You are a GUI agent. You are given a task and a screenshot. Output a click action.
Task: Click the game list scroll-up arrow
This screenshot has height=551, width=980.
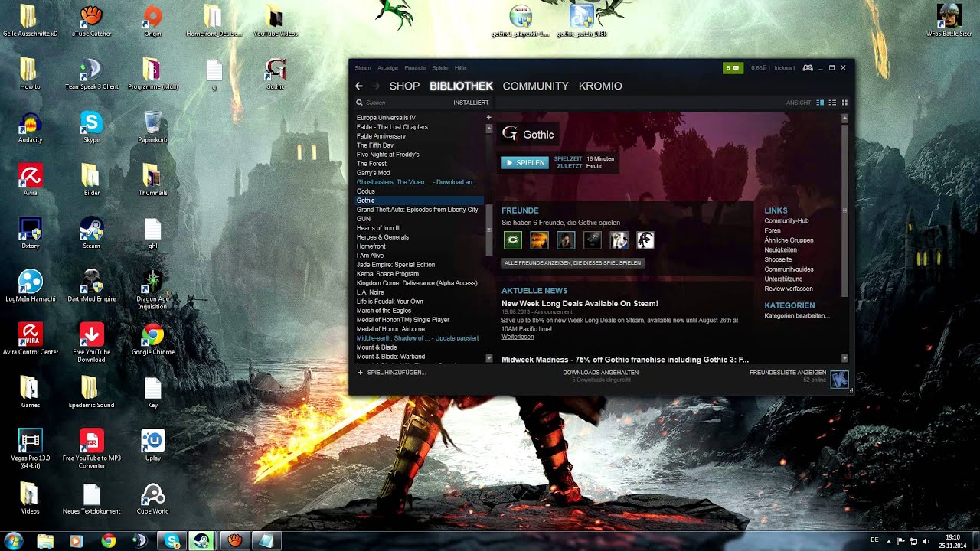click(x=489, y=128)
